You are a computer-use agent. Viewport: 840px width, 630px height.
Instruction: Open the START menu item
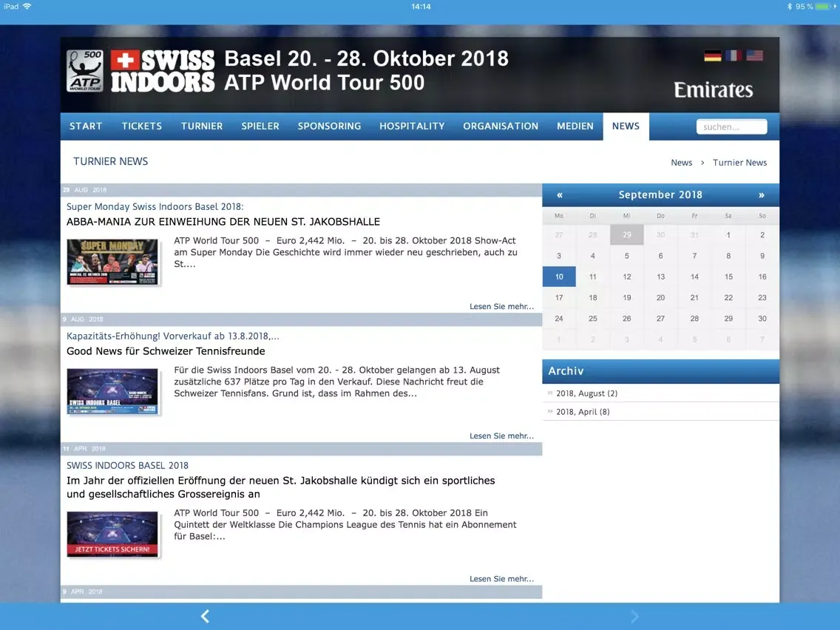[86, 126]
